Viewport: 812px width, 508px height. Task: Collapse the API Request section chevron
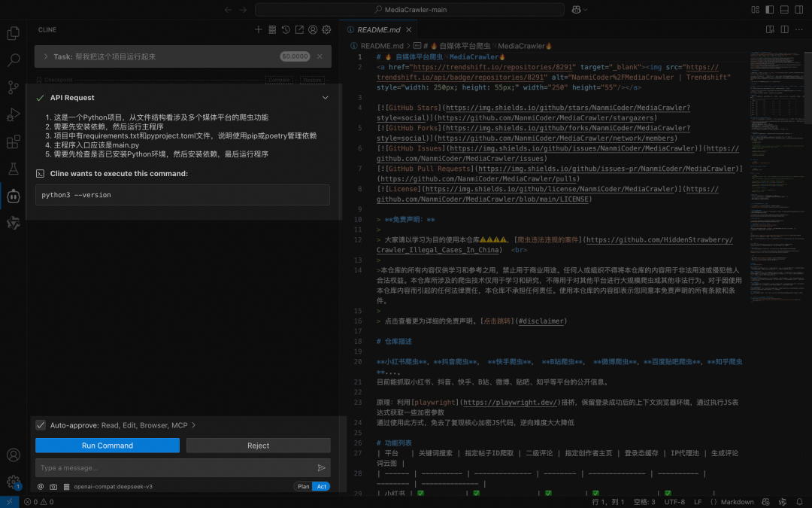(x=326, y=97)
